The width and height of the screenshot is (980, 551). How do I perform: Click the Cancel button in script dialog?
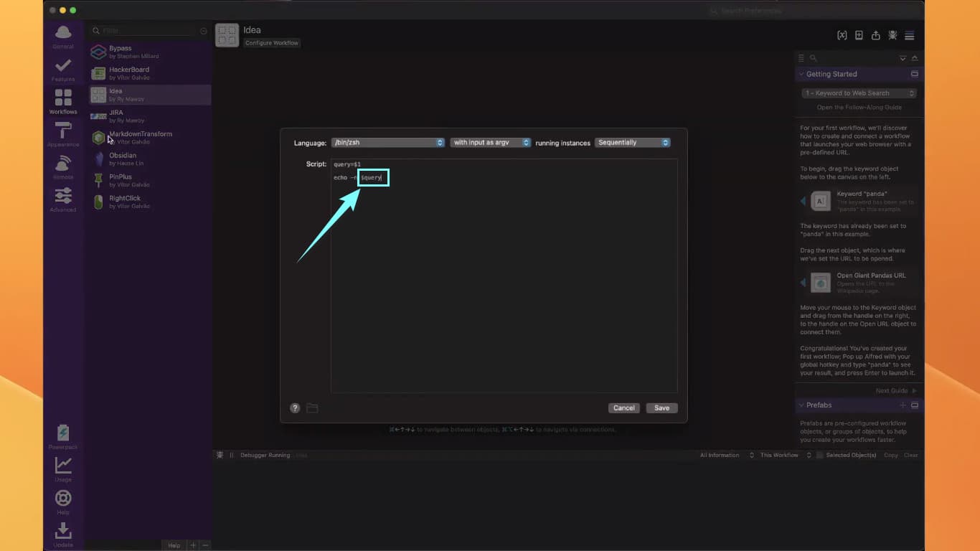624,408
